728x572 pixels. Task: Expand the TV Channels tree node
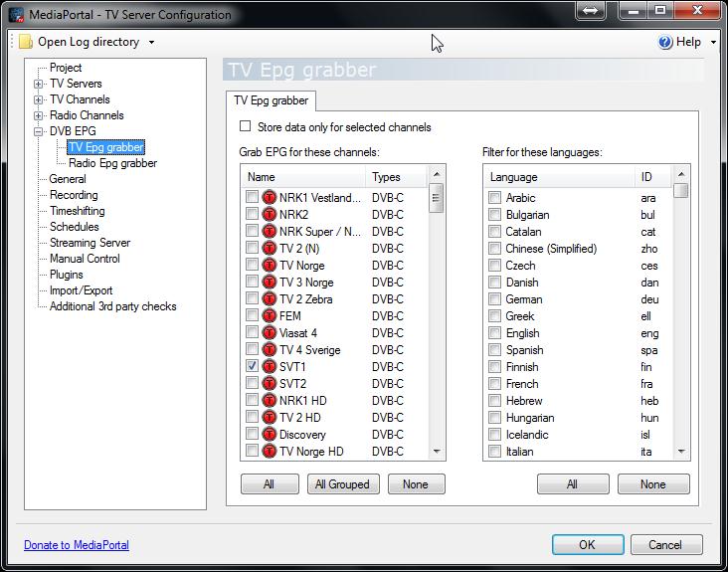(x=39, y=99)
